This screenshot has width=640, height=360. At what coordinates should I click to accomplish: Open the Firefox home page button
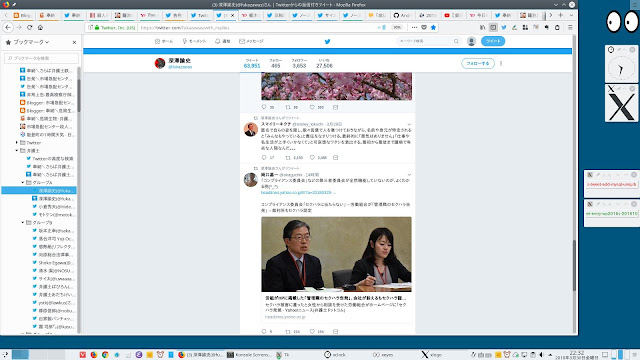click(40, 27)
